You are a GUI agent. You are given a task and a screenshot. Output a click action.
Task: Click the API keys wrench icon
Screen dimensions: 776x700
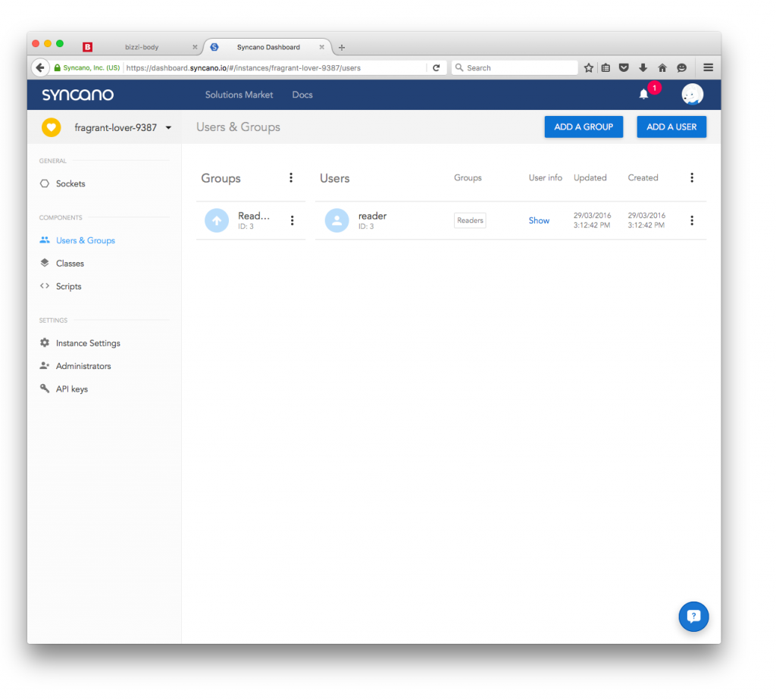pyautogui.click(x=45, y=389)
